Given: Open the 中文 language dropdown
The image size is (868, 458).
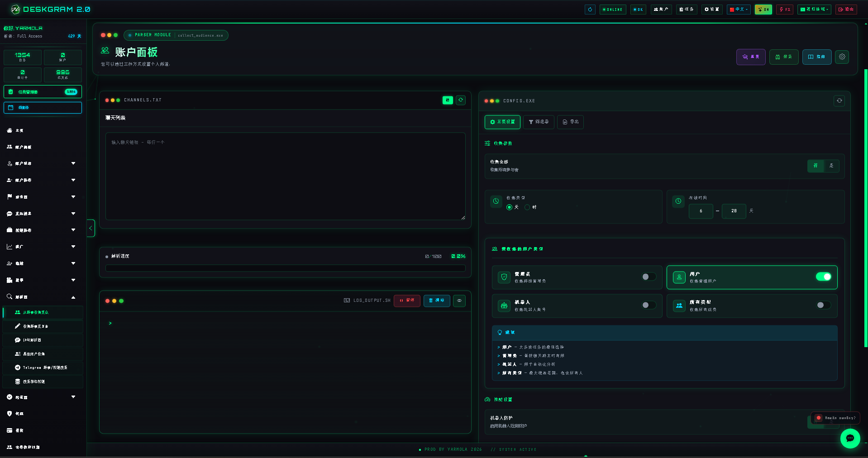Looking at the screenshot, I should coord(739,10).
